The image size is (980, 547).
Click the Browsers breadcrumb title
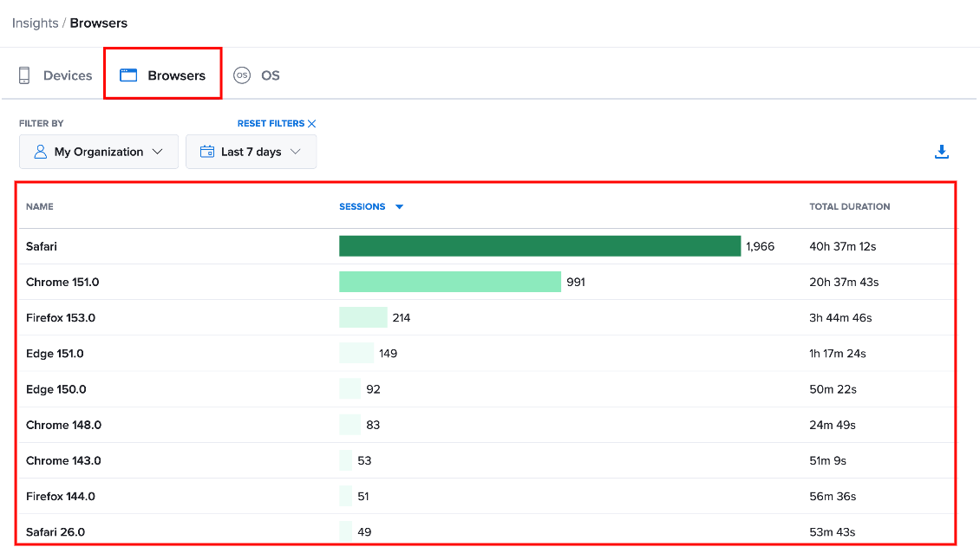(x=99, y=23)
